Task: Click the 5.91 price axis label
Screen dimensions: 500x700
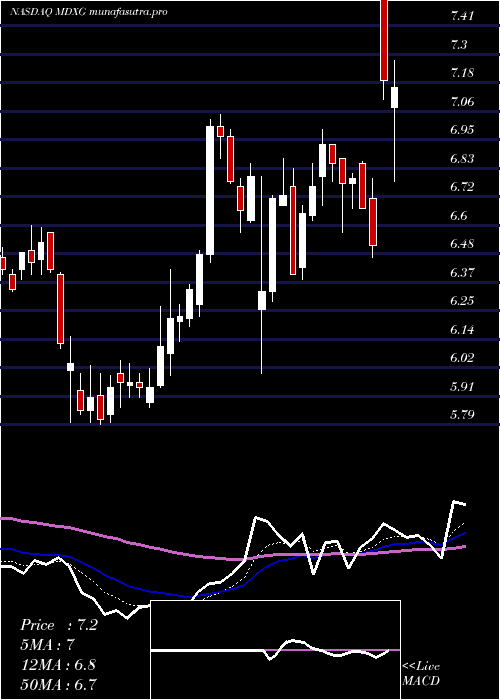Action: [462, 386]
